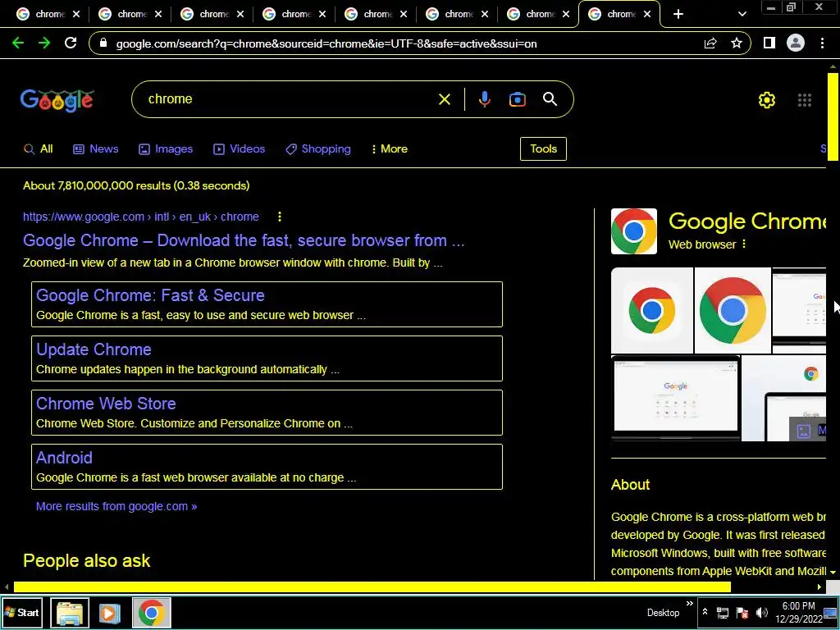The image size is (840, 630).
Task: Open options for the first result's URL
Action: pyautogui.click(x=280, y=217)
